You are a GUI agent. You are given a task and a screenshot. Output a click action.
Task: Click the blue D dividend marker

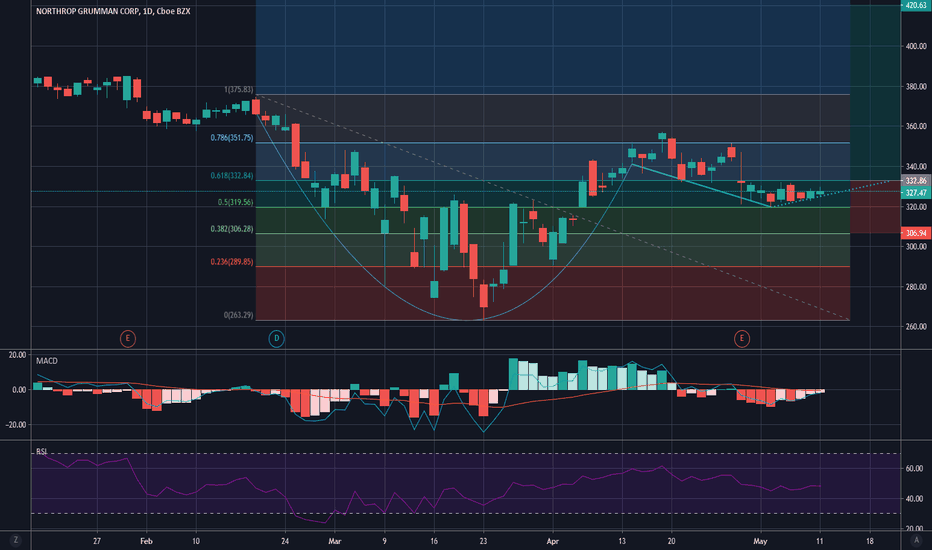[276, 339]
